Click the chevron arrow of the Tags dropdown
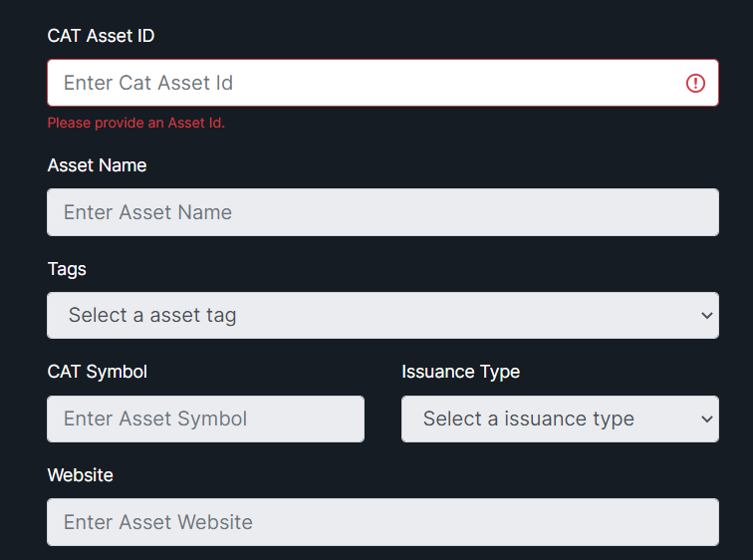 tap(706, 316)
